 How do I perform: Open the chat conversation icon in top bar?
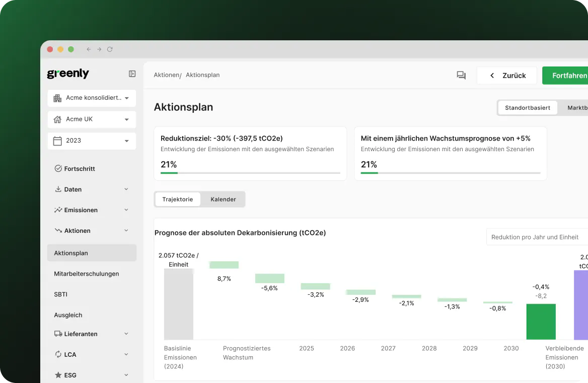[x=461, y=75]
